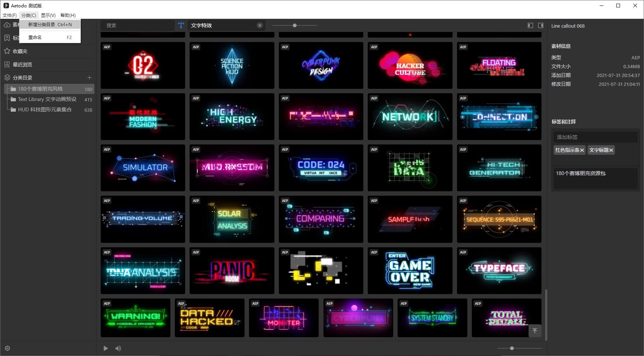
Task: Open the 显示(V) menu
Action: tap(48, 15)
